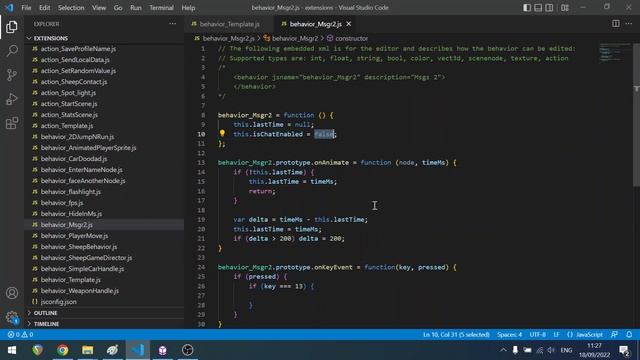The width and height of the screenshot is (640, 360).
Task: Show errors and warnings count in status bar
Action: pos(20,334)
